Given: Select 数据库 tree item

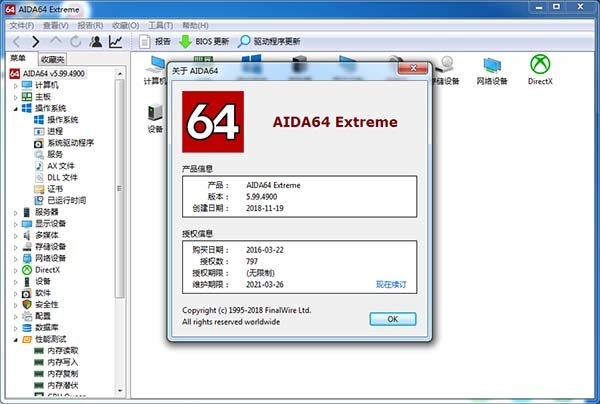Looking at the screenshot, I should coord(40,327).
